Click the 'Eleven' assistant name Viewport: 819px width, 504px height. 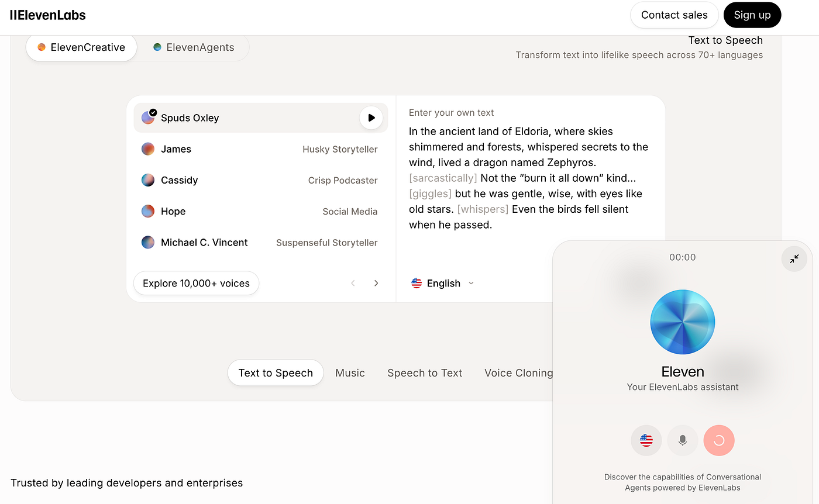(683, 372)
